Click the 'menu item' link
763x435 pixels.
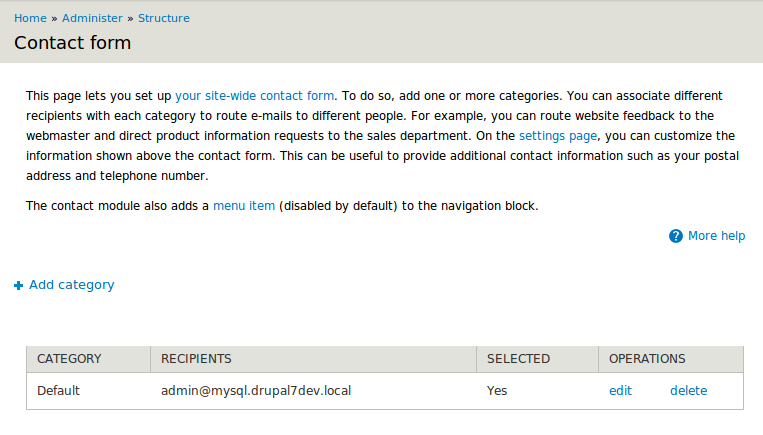point(244,206)
